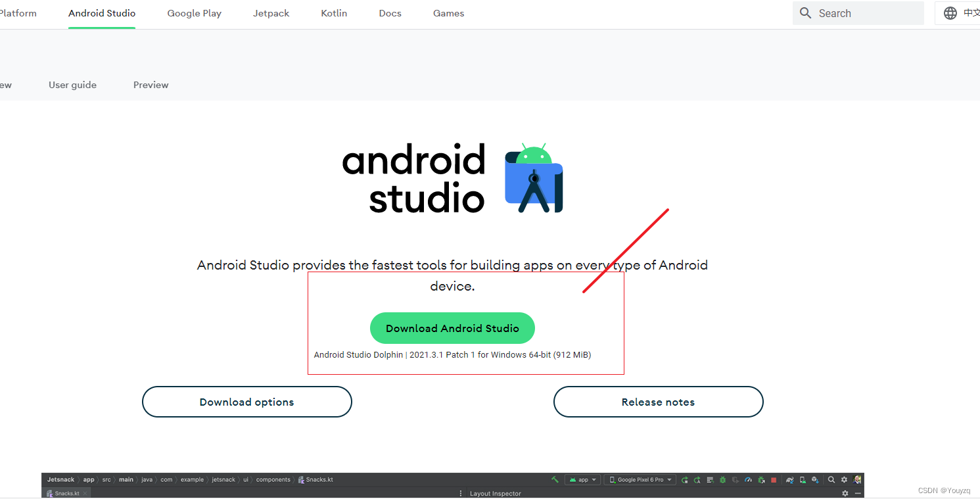Open the Platform tab in top navigation
The image size is (980, 501).
18,13
